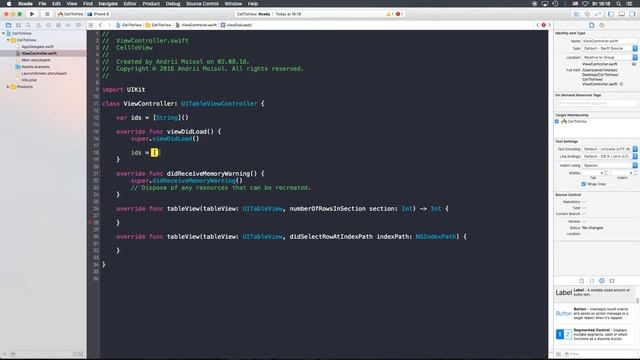Open the Location dropdown
This screenshot has width=640, height=360.
coord(609,58)
